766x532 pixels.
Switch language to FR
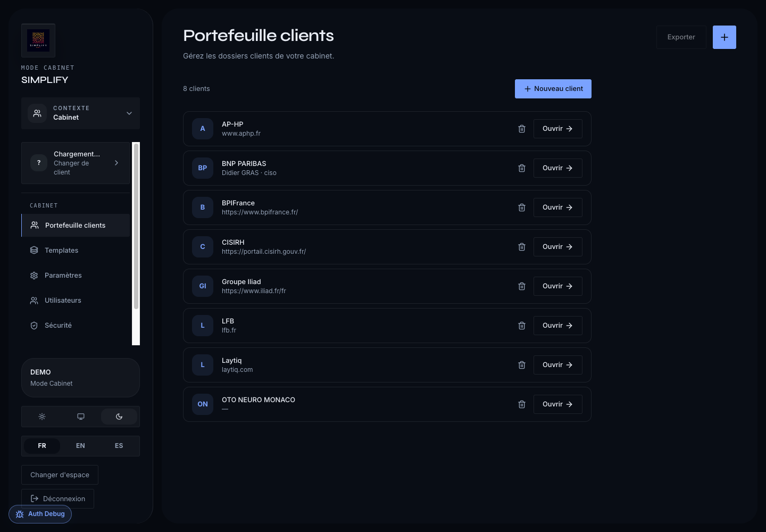[x=42, y=446]
